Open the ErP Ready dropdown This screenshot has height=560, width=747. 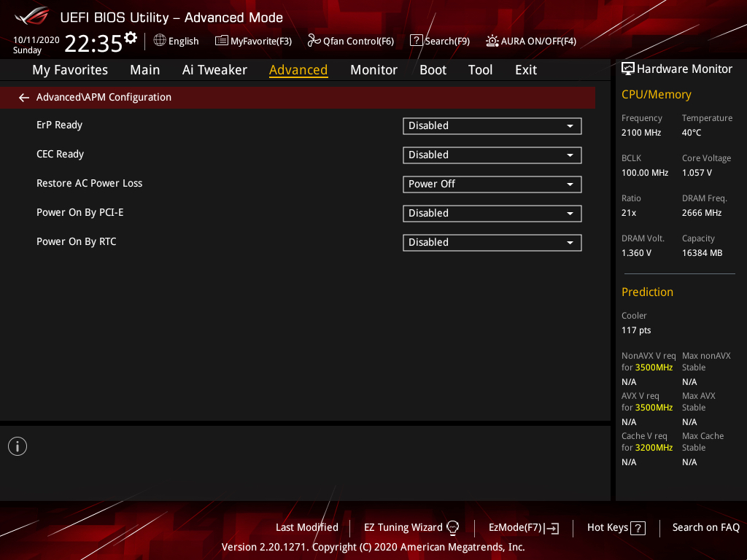click(x=492, y=126)
